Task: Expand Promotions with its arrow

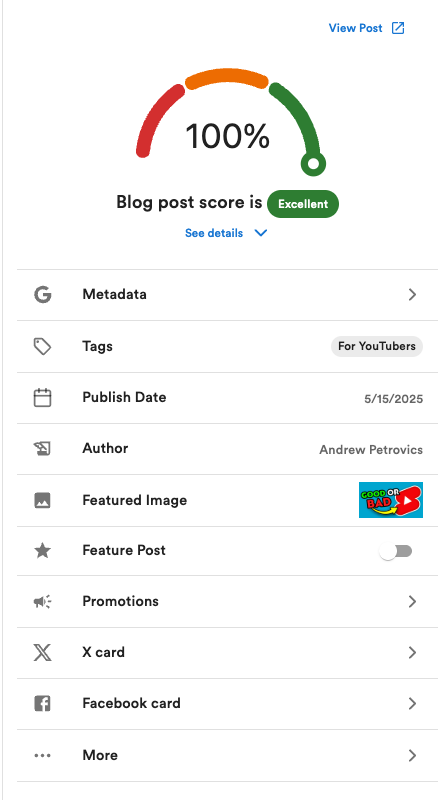Action: tap(412, 602)
